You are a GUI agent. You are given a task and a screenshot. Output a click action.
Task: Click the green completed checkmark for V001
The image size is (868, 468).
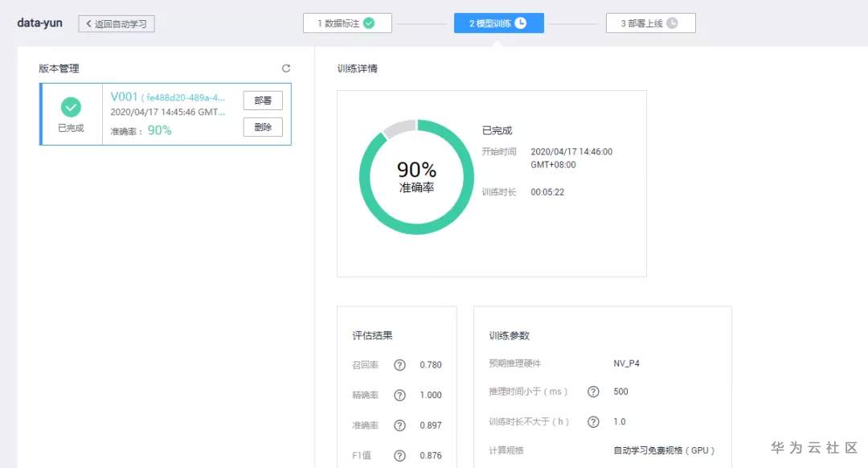point(71,107)
